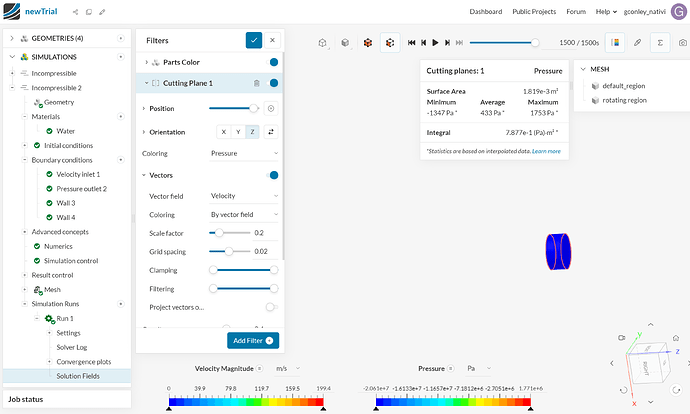Step back one frame
This screenshot has height=414, width=690.
(x=423, y=43)
